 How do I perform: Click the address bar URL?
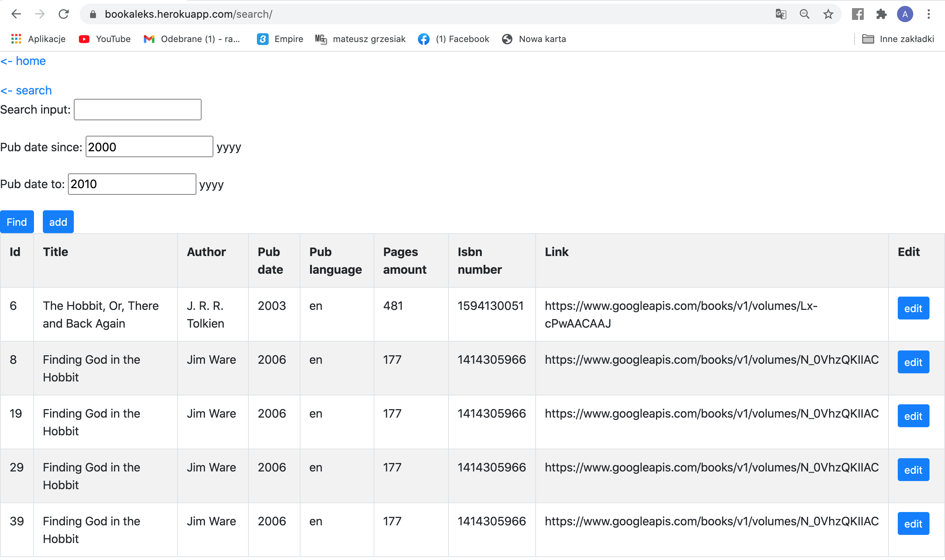coord(189,14)
